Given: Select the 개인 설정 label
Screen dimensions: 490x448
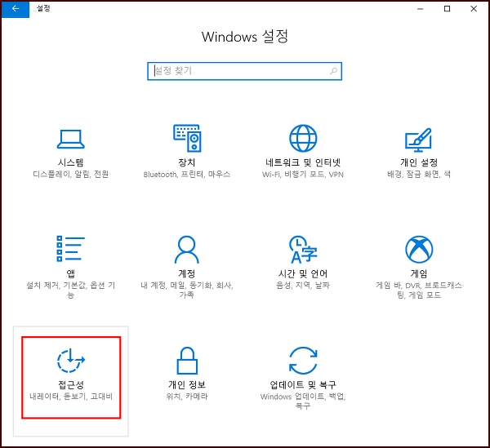Looking at the screenshot, I should (419, 162).
